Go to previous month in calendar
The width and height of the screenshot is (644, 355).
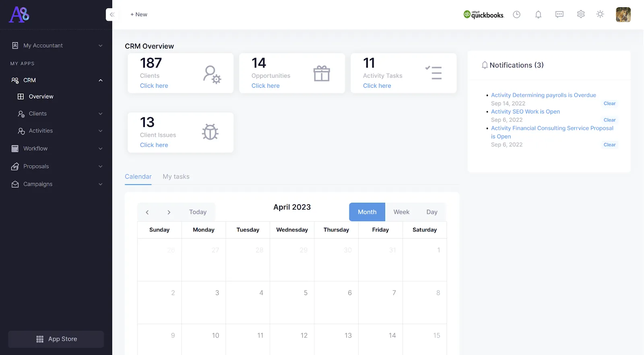coord(147,212)
